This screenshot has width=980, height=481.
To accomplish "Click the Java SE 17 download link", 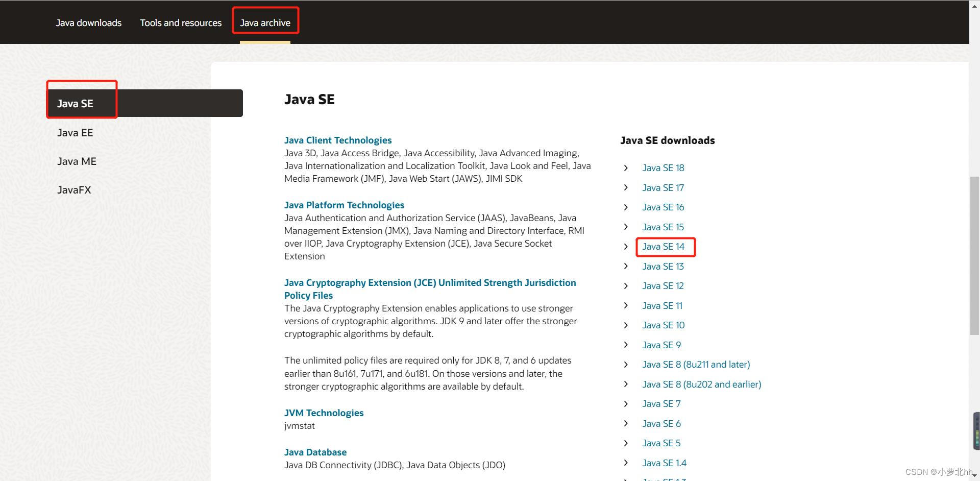I will (x=663, y=187).
